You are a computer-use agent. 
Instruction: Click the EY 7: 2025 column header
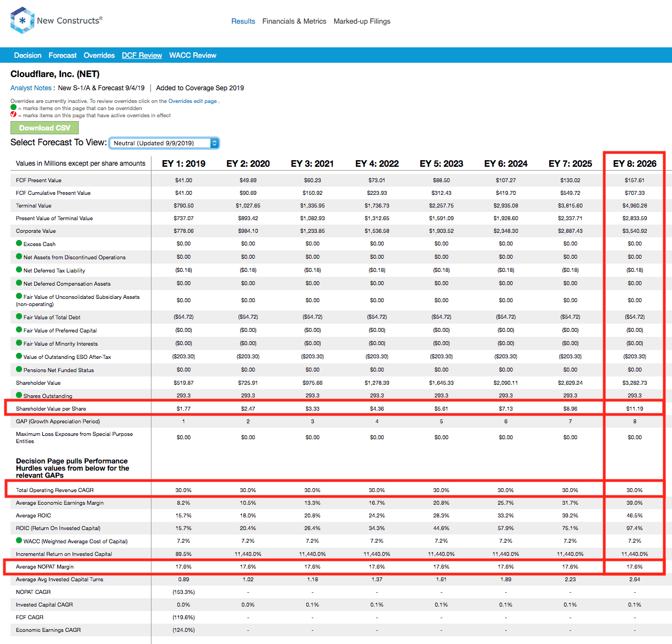point(570,164)
